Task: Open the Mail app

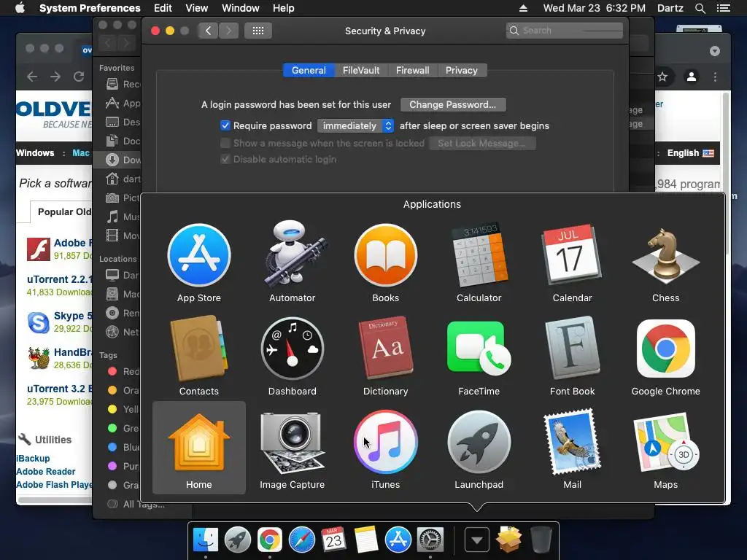Action: click(x=572, y=441)
